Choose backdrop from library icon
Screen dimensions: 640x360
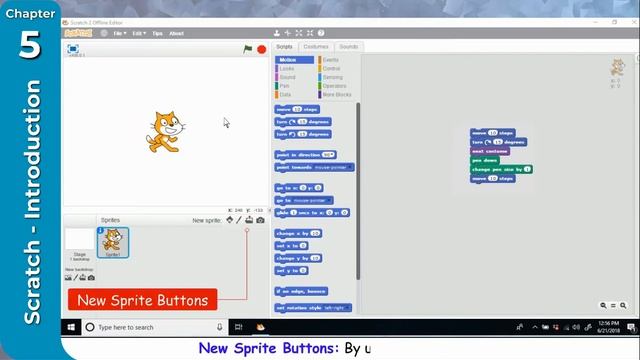click(x=68, y=278)
